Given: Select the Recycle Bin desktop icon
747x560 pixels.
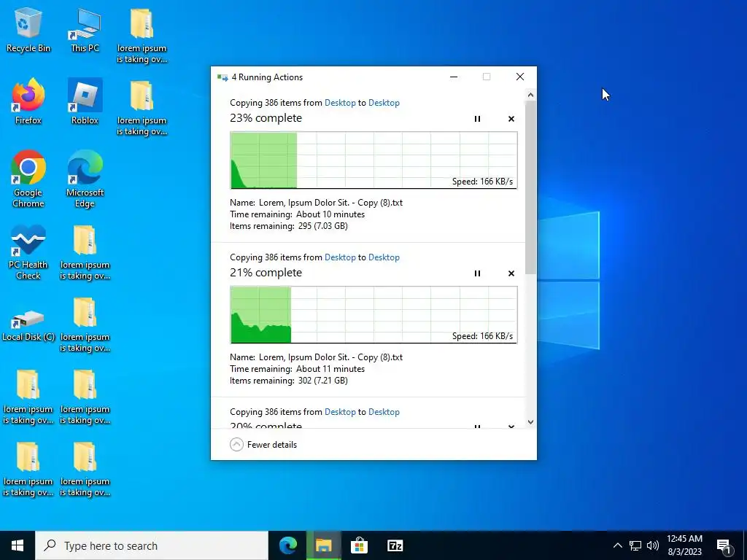Looking at the screenshot, I should [28, 29].
